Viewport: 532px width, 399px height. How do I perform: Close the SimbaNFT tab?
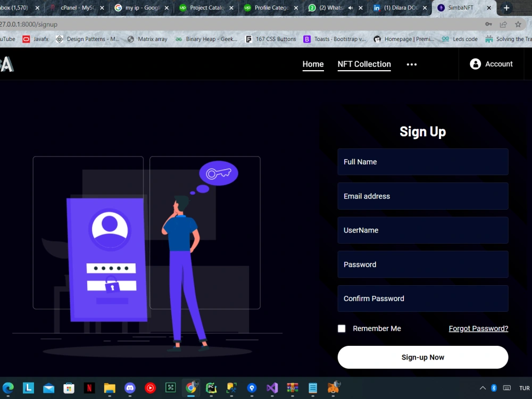tap(489, 8)
